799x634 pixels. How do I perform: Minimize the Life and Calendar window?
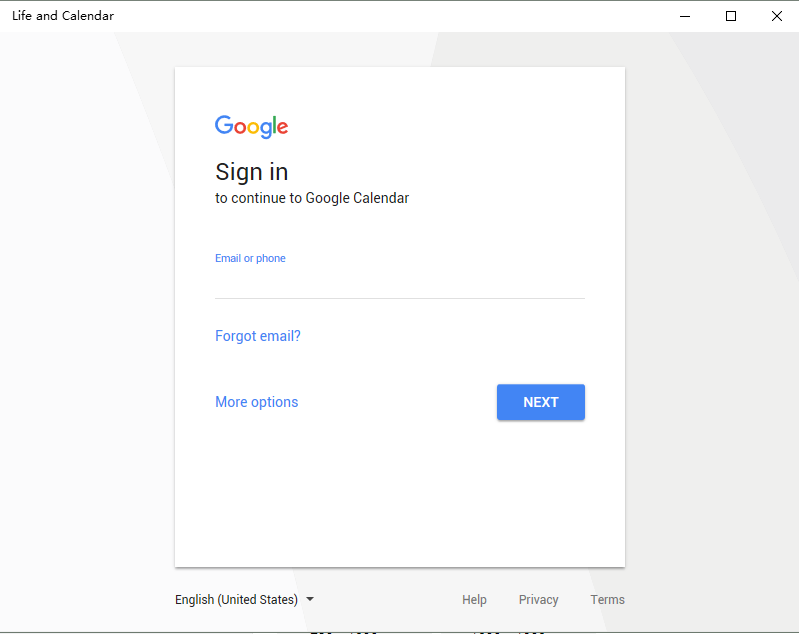(x=685, y=16)
